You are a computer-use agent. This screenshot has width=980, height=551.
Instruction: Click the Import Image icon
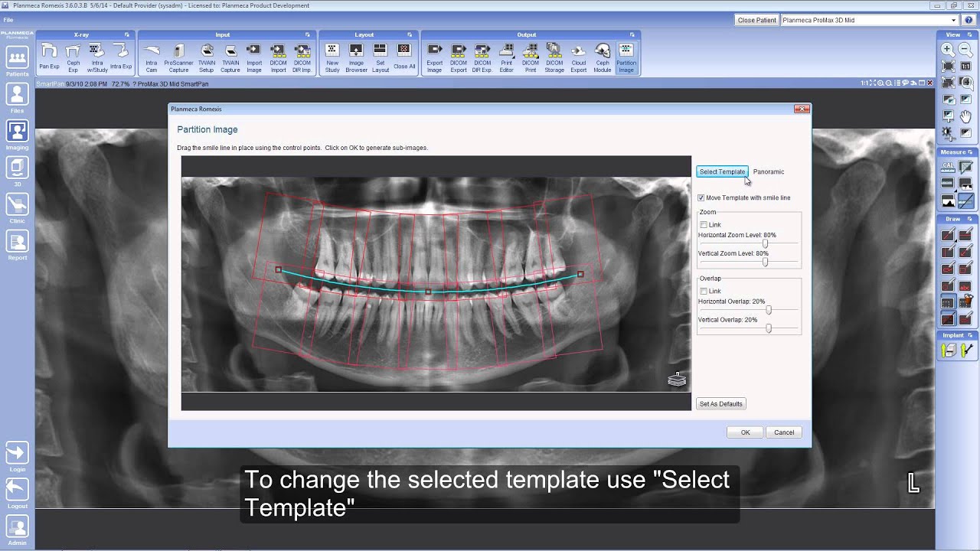coord(254,57)
